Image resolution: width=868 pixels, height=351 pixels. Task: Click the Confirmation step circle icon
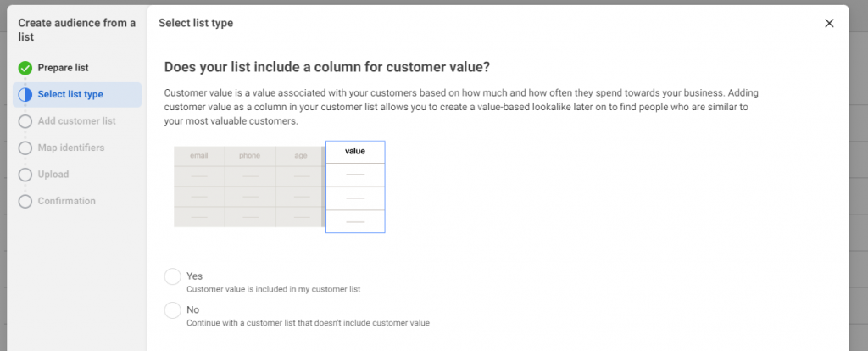[25, 202]
